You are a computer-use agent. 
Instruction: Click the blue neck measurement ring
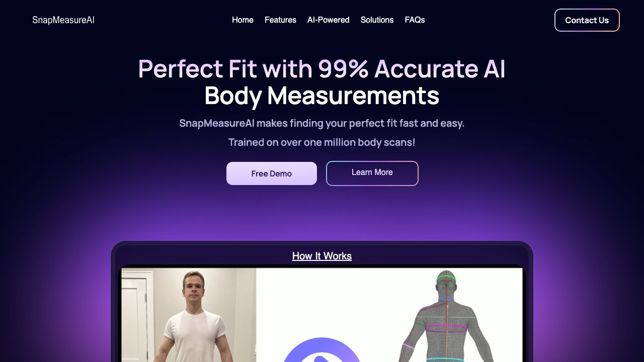[x=446, y=299]
